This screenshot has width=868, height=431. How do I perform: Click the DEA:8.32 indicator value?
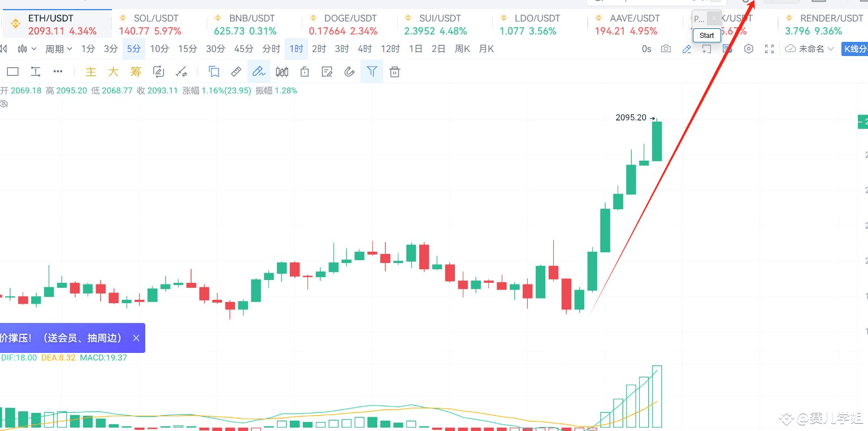(x=58, y=357)
